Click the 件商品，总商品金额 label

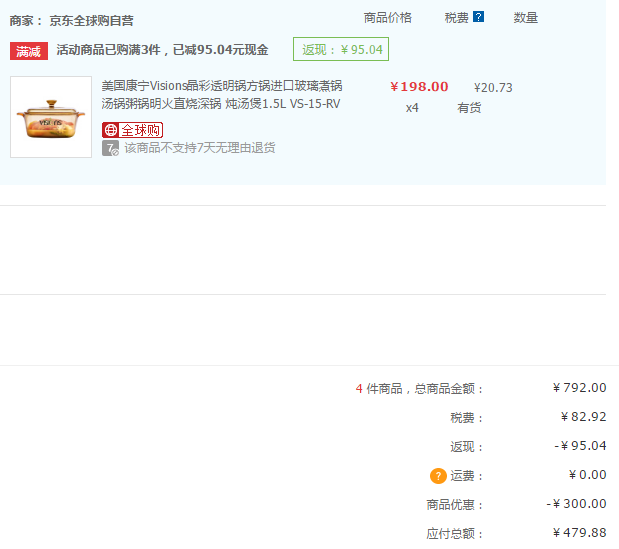click(424, 389)
